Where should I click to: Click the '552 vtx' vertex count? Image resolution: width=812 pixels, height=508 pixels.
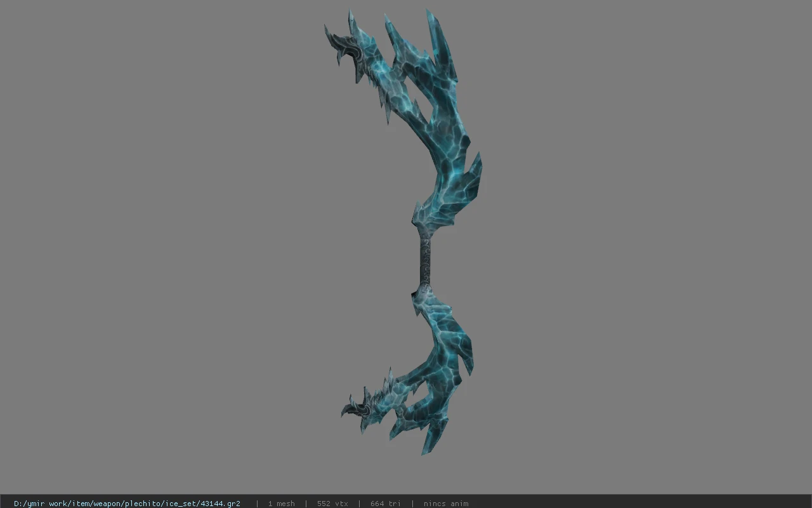(x=332, y=504)
